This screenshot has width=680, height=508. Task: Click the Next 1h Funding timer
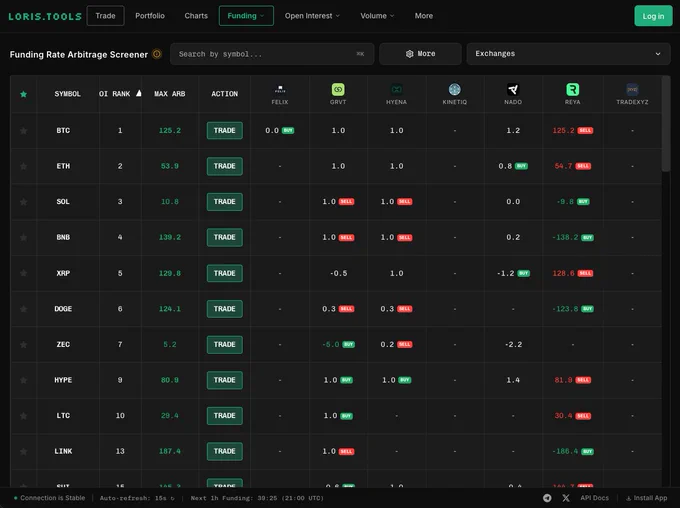257,498
